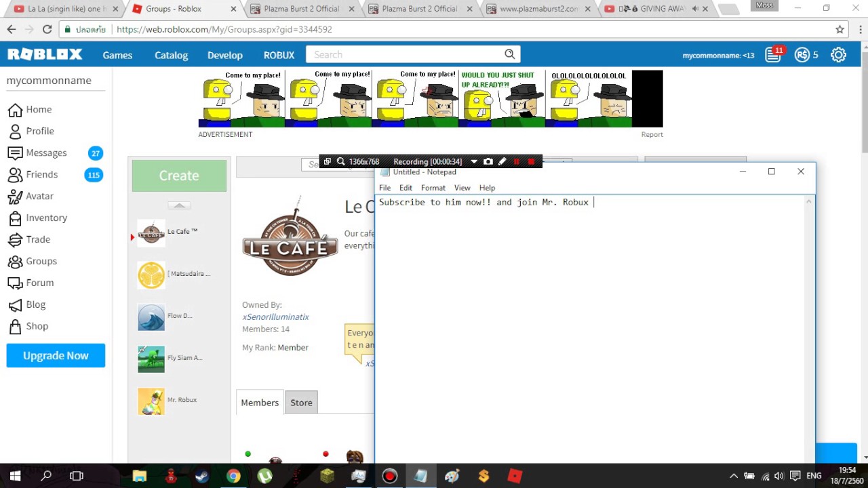The height and width of the screenshot is (488, 868).
Task: Open notifications feed icon in Roblox header
Action: click(x=774, y=55)
